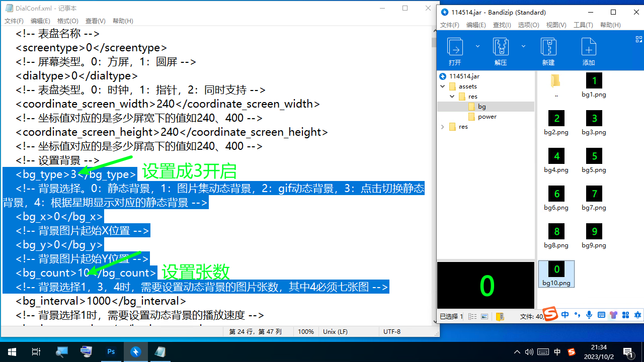Select the power folder in tree
Viewport: 644px width, 362px height.
point(487,117)
